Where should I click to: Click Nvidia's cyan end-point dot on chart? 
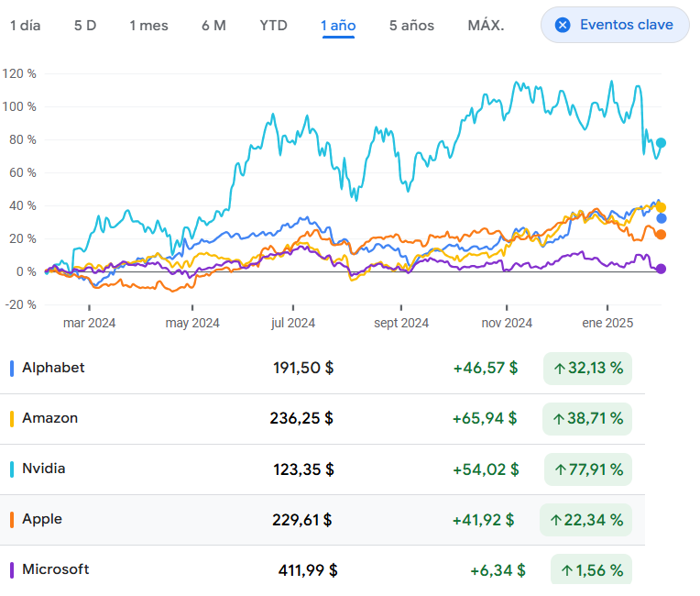[662, 143]
